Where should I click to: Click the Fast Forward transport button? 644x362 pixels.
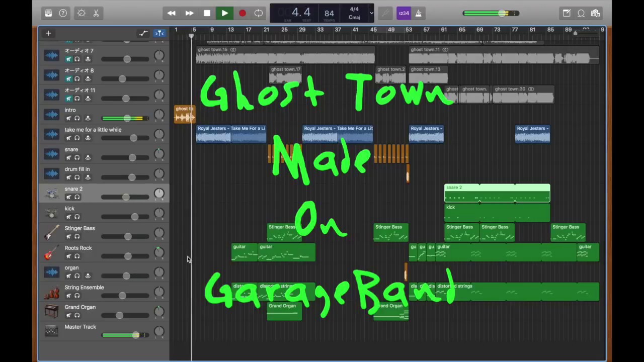(x=189, y=13)
